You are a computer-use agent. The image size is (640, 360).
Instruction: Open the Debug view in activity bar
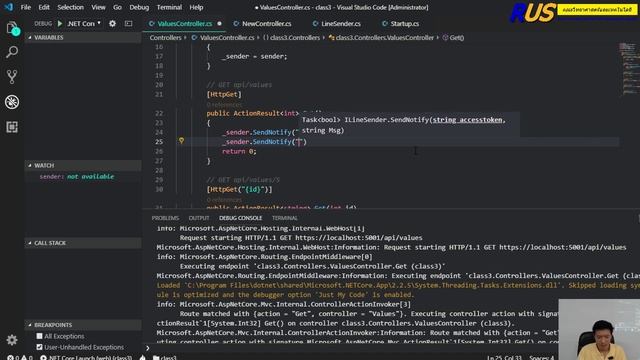pos(12,102)
